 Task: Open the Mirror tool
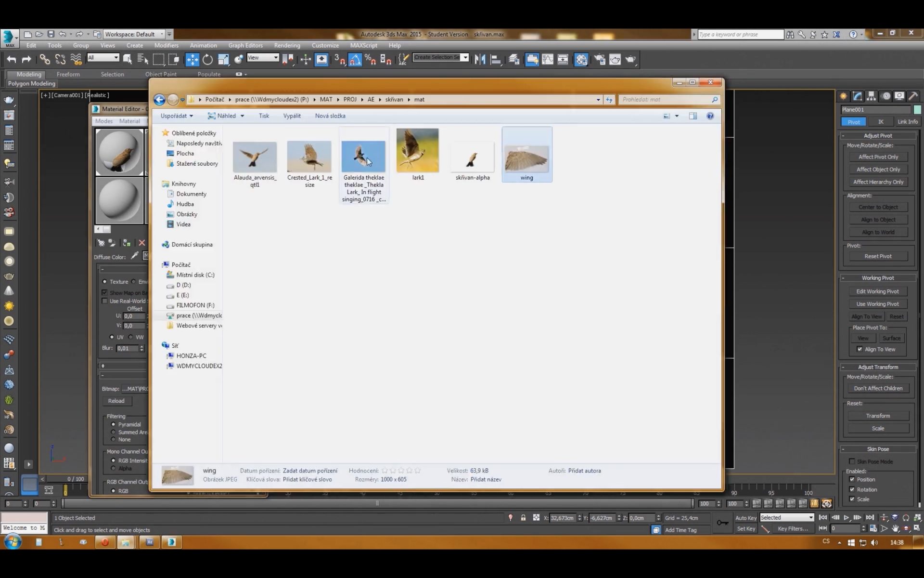pos(479,59)
